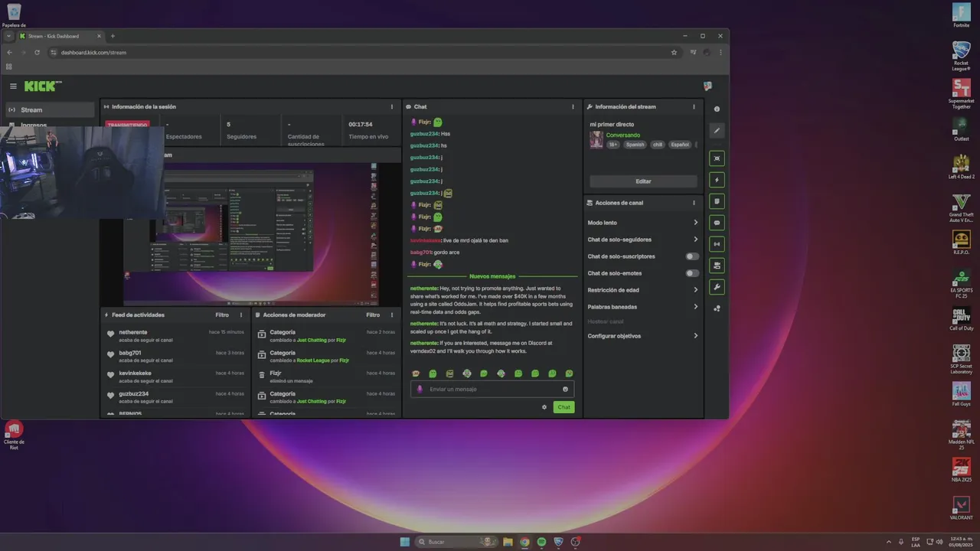Bookmark this page with the star icon
The width and height of the screenshot is (980, 551).
tap(674, 52)
